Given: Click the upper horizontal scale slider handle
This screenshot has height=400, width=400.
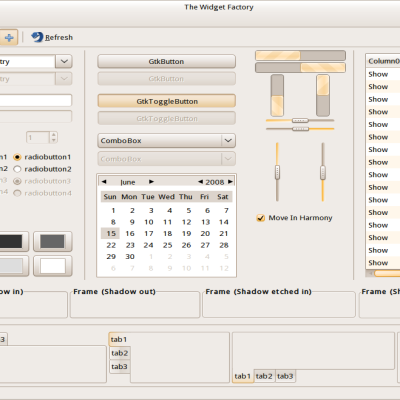Looking at the screenshot, I should click(300, 120).
